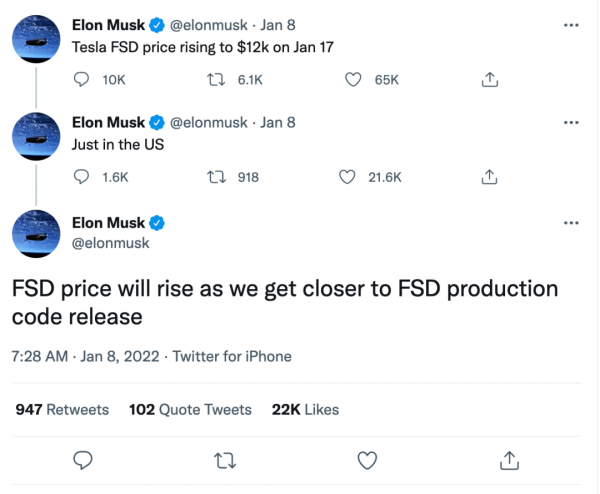Click the share icon under the main tweet
The height and width of the screenshot is (494, 600).
tap(509, 460)
